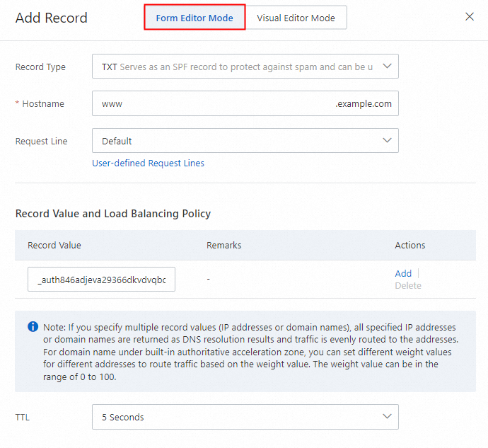Click the Request Line chevron arrow
The width and height of the screenshot is (488, 448).
coord(387,141)
